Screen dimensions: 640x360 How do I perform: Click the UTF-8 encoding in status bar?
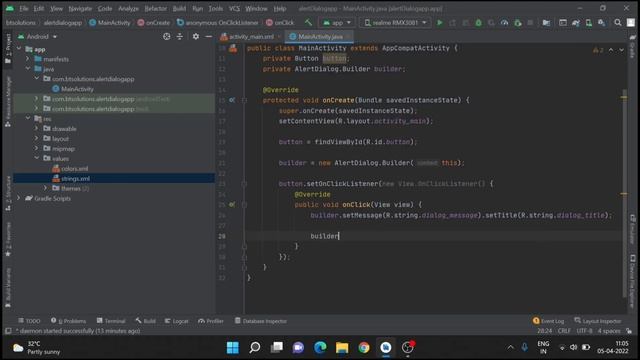coord(584,331)
